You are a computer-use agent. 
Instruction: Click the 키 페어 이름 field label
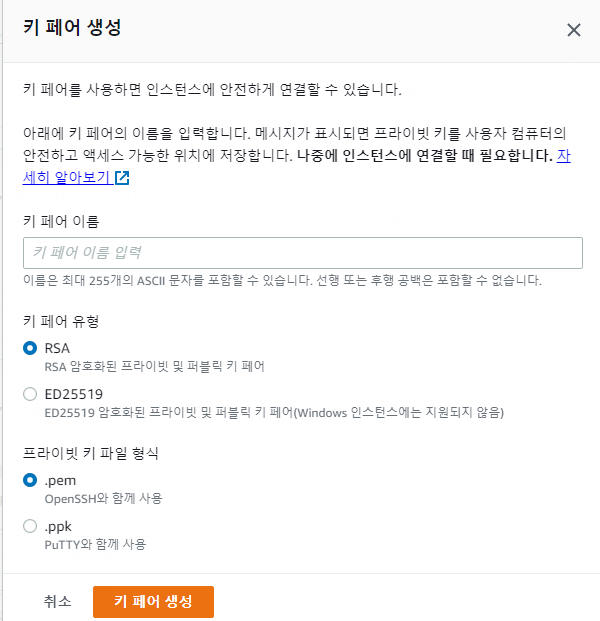[61, 221]
